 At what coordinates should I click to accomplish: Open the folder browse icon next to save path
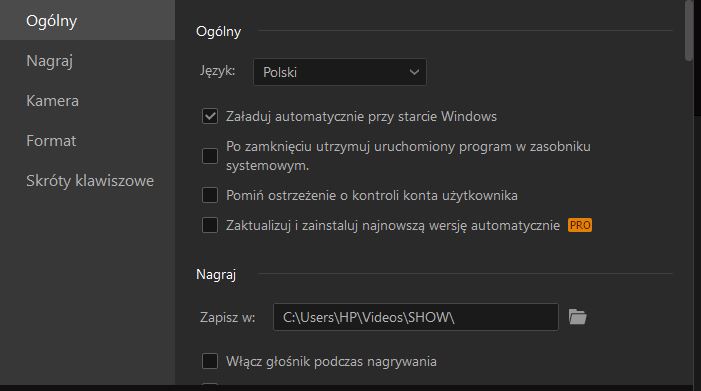tap(578, 317)
